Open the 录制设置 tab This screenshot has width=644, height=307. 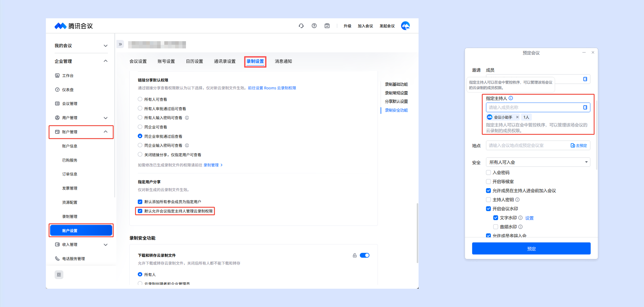(x=255, y=62)
